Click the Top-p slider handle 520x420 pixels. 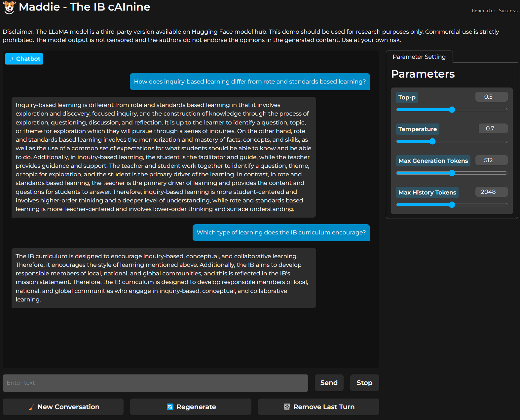[452, 110]
